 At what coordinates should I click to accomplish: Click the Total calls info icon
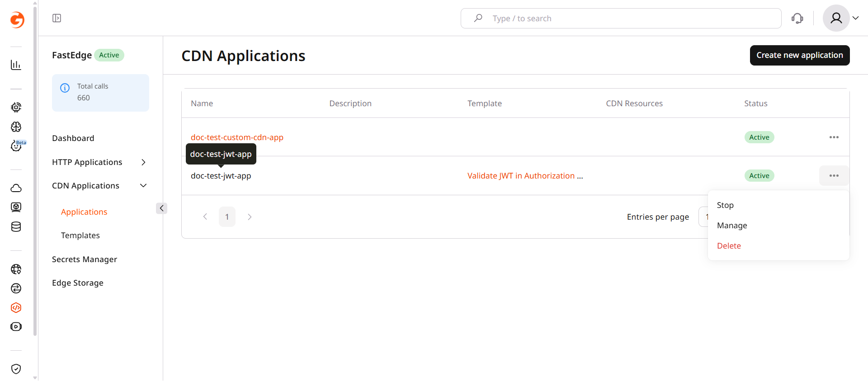tap(65, 88)
